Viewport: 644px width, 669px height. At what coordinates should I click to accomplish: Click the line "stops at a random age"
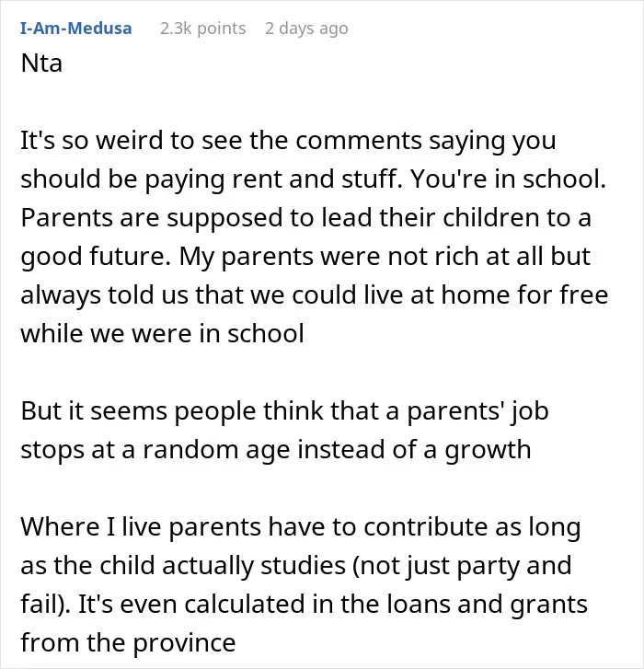(276, 450)
